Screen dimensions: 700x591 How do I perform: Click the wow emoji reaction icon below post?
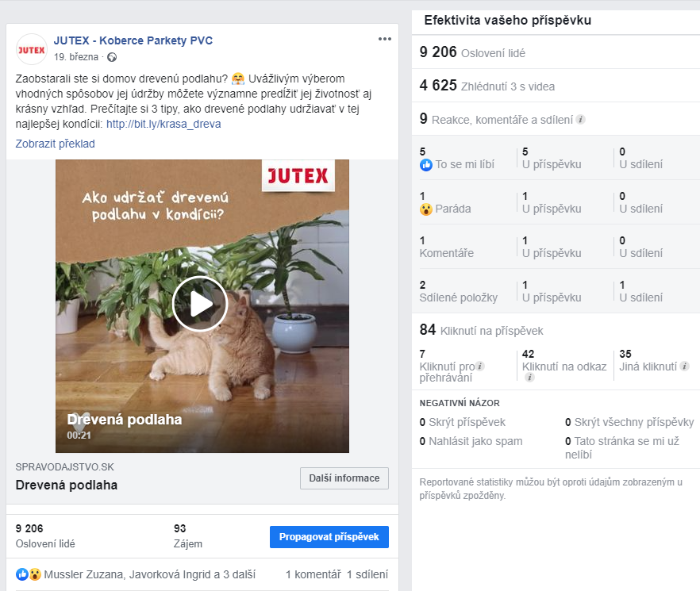(x=35, y=574)
